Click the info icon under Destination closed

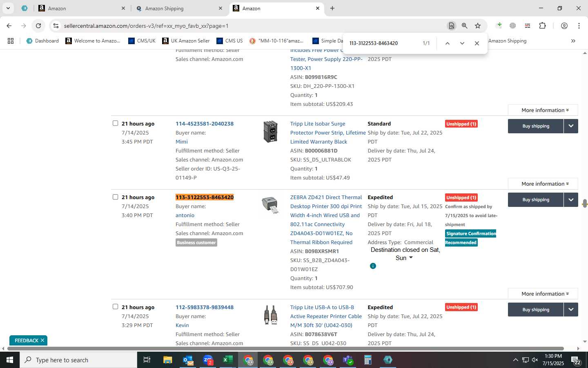[x=373, y=266]
